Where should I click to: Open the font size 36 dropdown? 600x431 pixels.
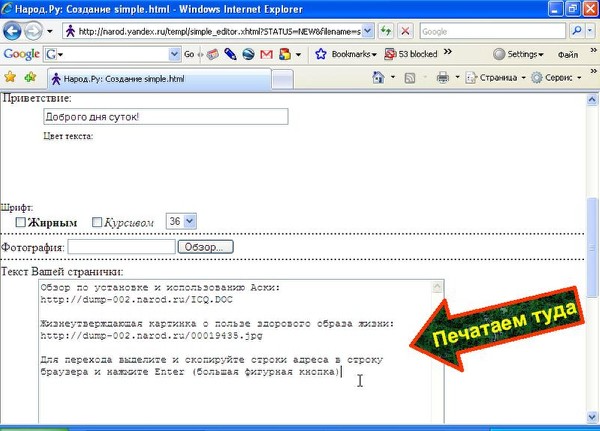coord(181,221)
